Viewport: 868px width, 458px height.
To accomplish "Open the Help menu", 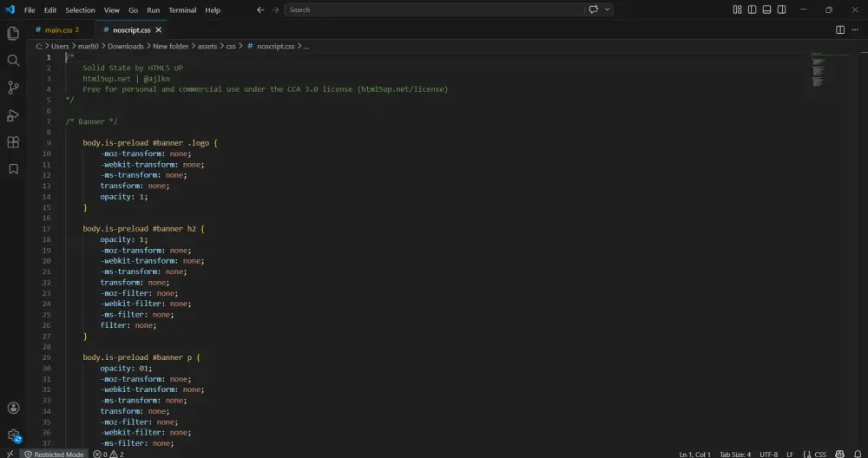I will point(213,10).
